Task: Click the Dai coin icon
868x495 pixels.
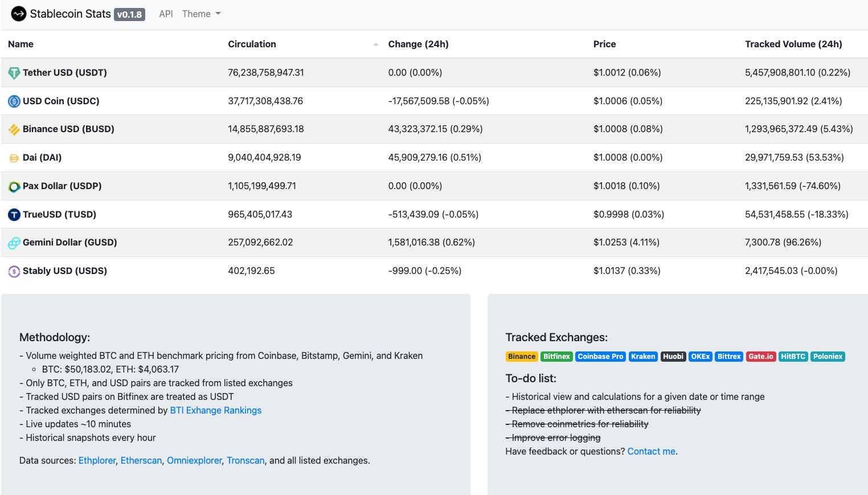Action: (x=14, y=158)
